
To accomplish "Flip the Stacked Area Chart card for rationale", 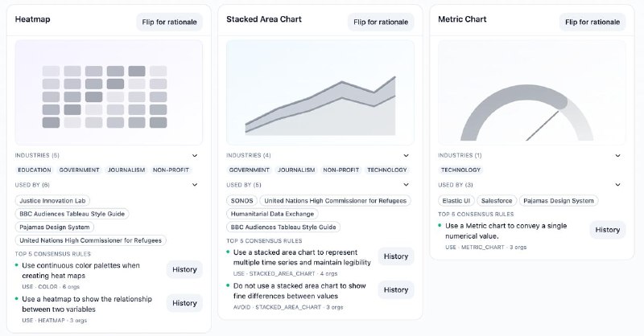I will [x=381, y=22].
